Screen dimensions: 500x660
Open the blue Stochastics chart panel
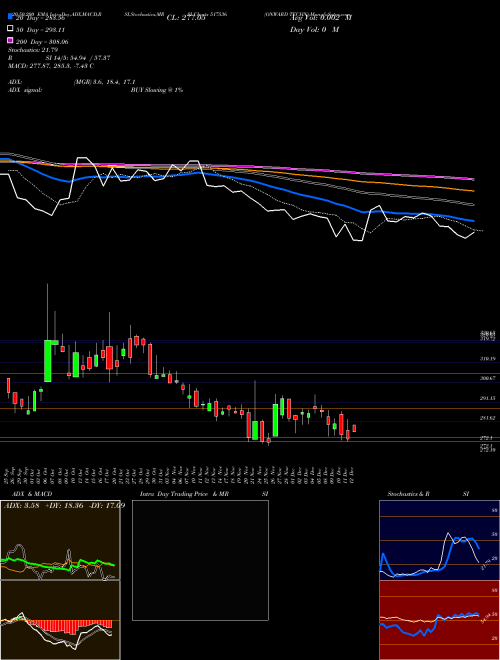(439, 540)
